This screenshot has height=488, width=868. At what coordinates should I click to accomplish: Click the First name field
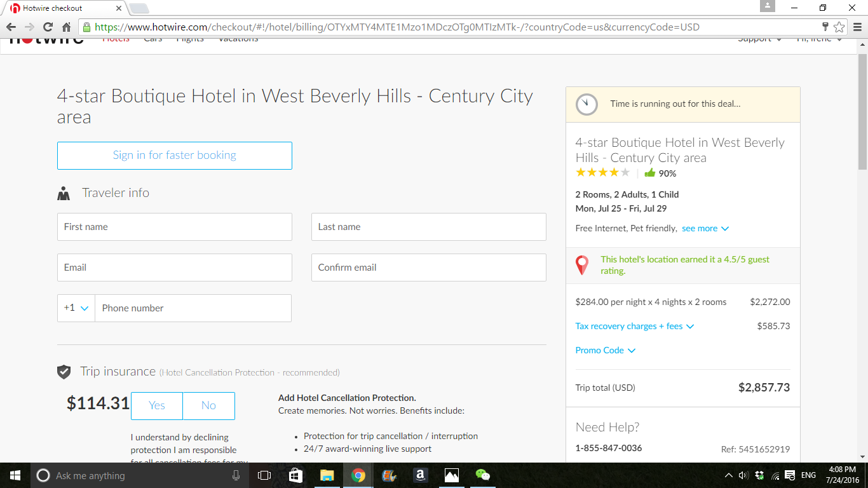coord(175,227)
